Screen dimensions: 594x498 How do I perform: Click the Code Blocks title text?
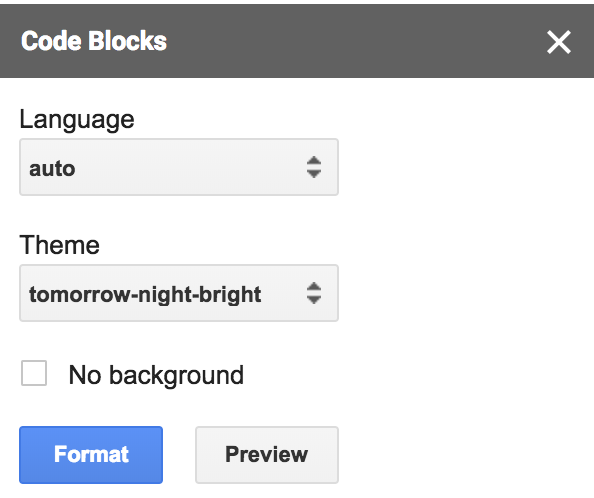point(94,41)
